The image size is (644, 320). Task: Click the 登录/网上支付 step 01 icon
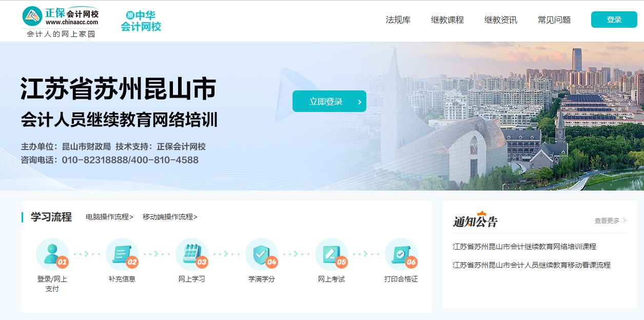[52, 254]
